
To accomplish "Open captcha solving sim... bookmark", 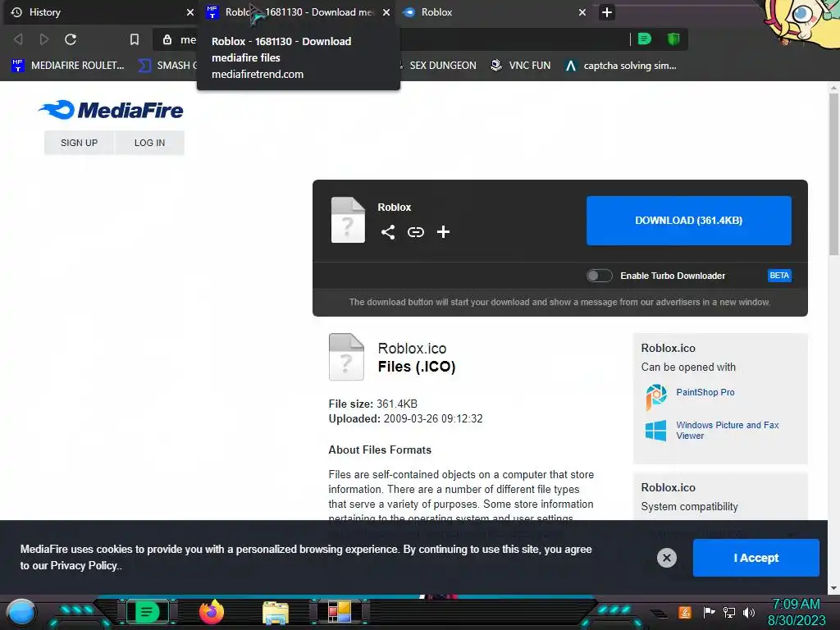I will [621, 66].
